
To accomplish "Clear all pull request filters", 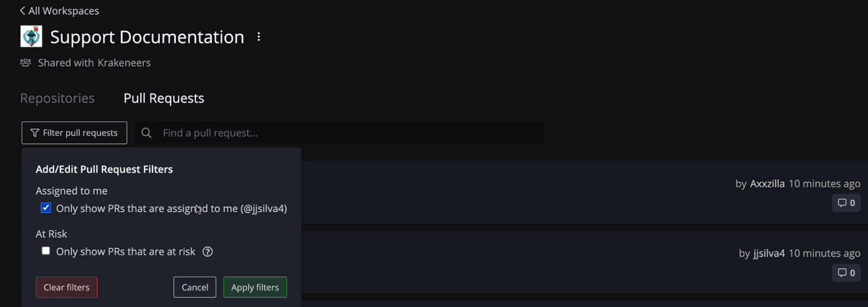I will (66, 287).
